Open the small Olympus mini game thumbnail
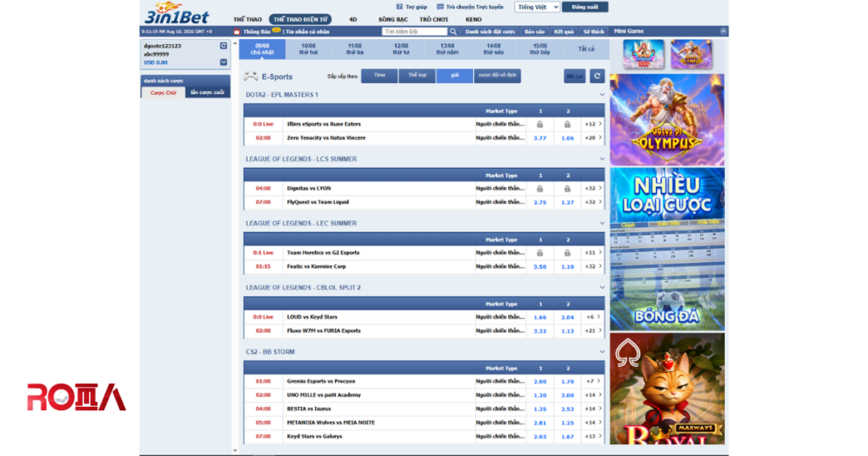 point(691,54)
